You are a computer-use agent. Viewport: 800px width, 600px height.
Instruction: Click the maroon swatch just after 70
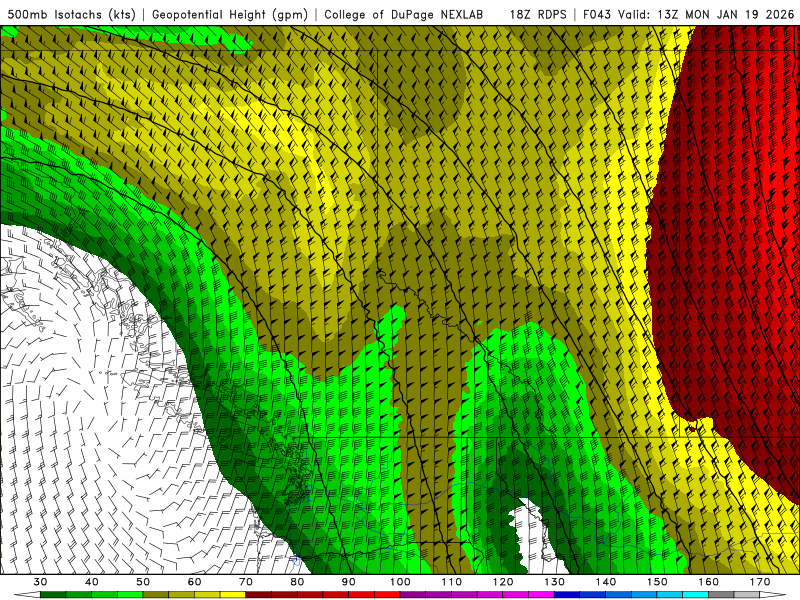pyautogui.click(x=259, y=595)
